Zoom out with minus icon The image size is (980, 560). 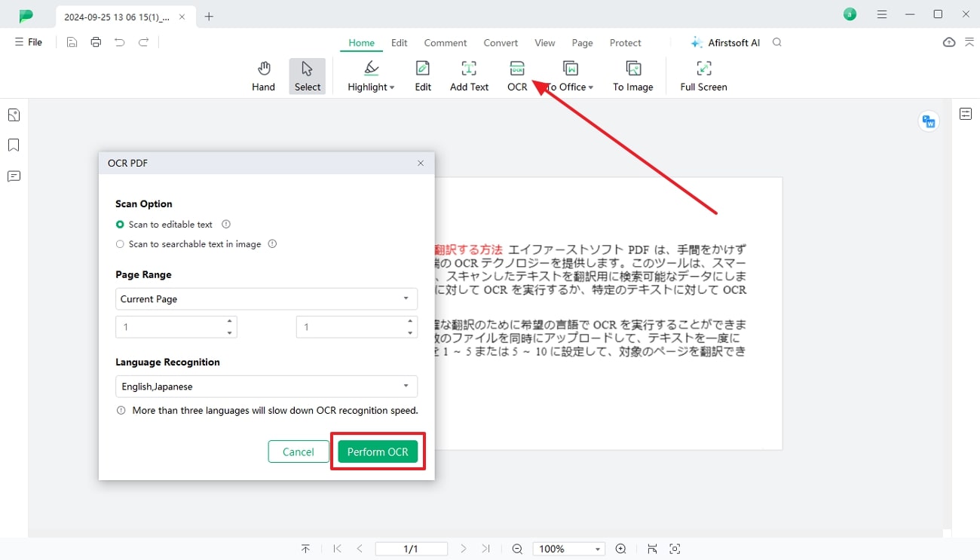517,549
